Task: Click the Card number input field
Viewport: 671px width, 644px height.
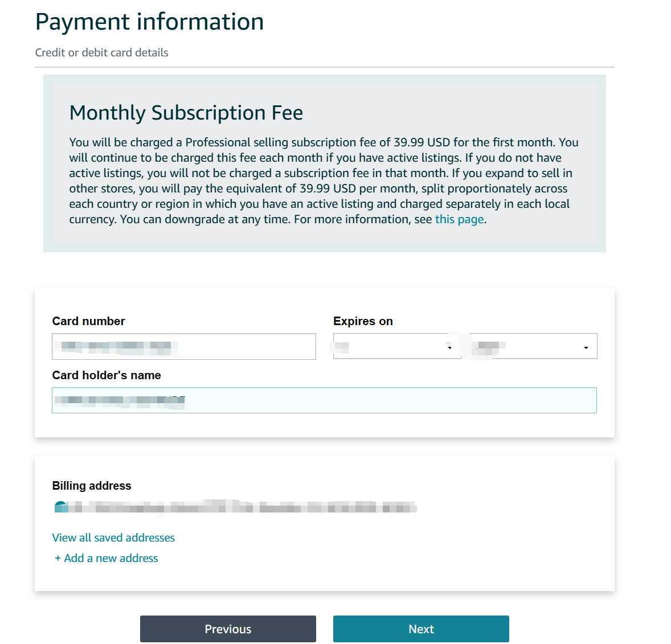Action: click(x=183, y=346)
